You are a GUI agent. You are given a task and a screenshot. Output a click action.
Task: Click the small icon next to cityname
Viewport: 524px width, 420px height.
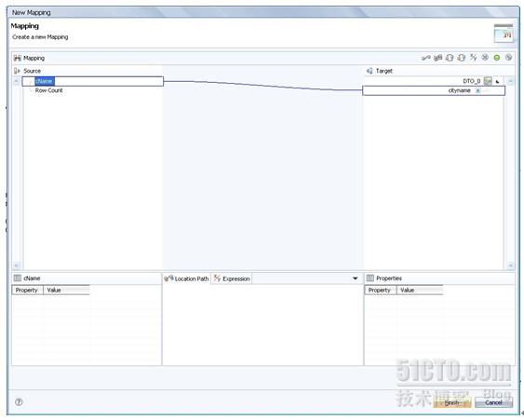(x=477, y=90)
